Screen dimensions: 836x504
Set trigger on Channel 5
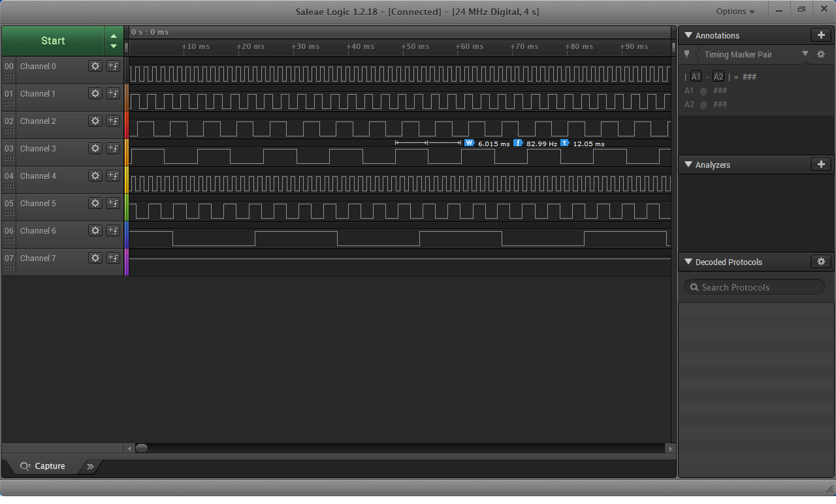pyautogui.click(x=113, y=203)
